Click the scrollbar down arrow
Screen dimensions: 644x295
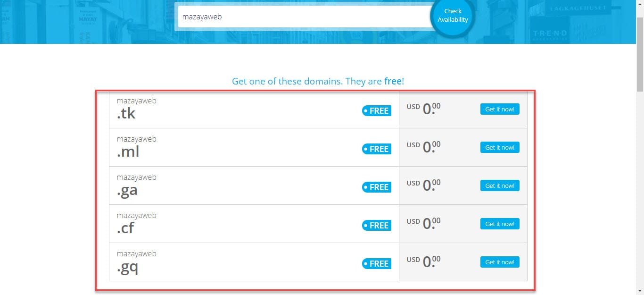pyautogui.click(x=640, y=291)
